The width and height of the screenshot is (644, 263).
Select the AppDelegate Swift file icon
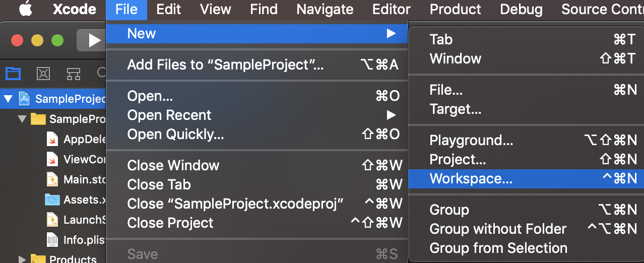click(52, 140)
